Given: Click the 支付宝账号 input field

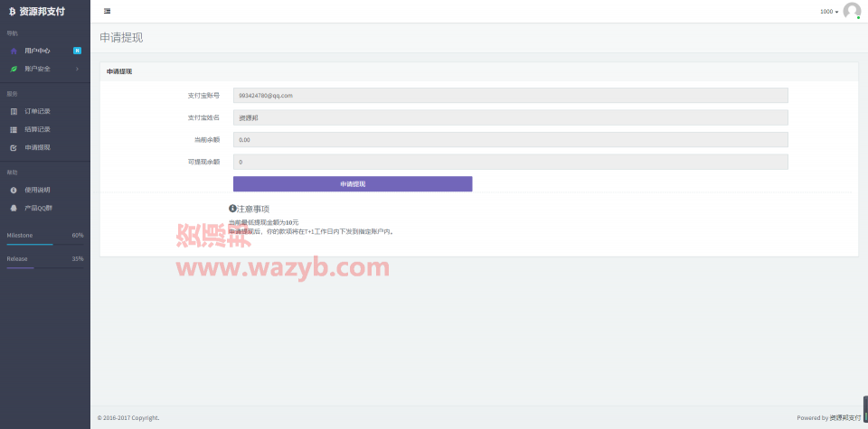Looking at the screenshot, I should pyautogui.click(x=510, y=95).
